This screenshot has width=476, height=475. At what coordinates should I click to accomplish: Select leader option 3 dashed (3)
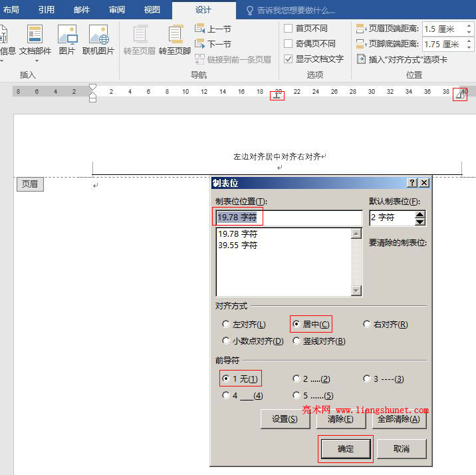(x=367, y=379)
